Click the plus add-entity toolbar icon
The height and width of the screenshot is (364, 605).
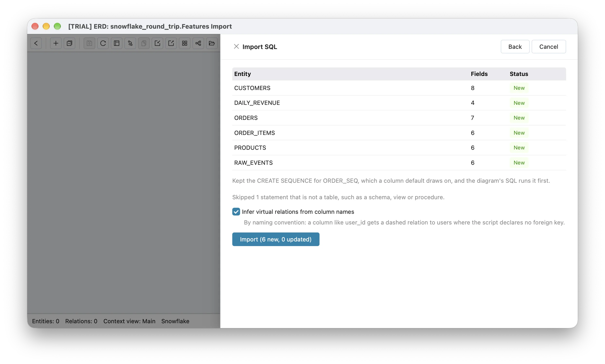[56, 43]
